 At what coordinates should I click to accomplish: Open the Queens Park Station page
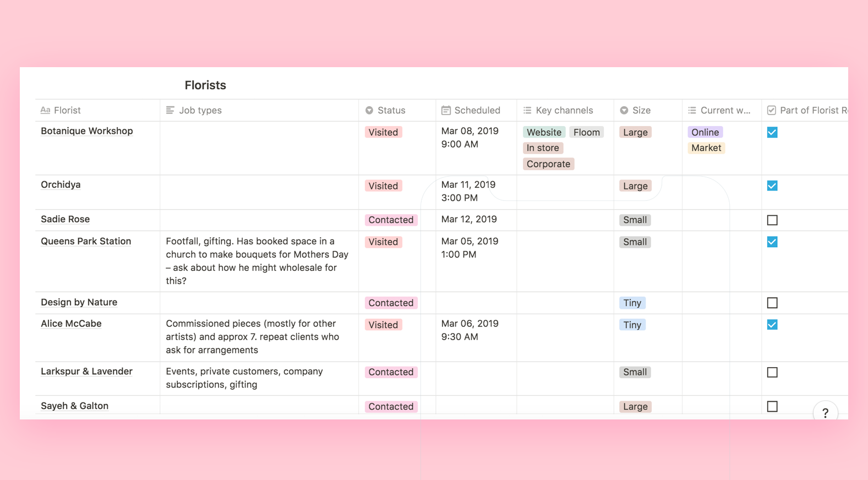coord(86,241)
